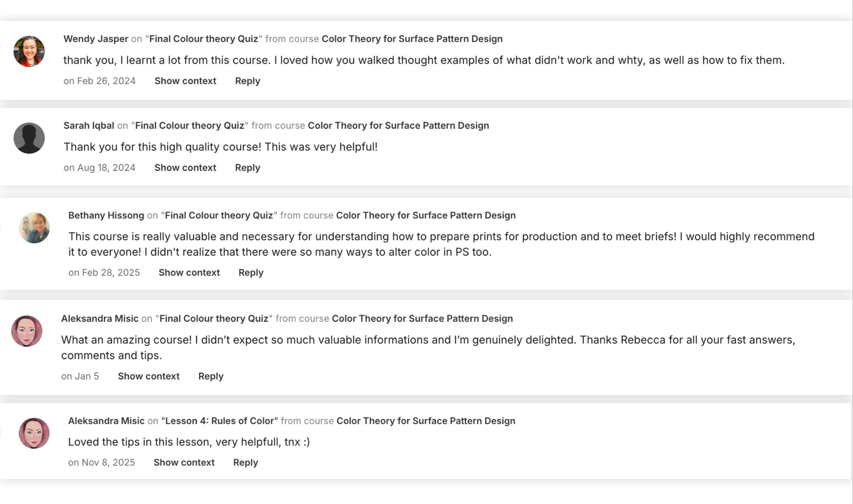
Task: Reply to Wendy Jasper's comment
Action: pyautogui.click(x=248, y=81)
